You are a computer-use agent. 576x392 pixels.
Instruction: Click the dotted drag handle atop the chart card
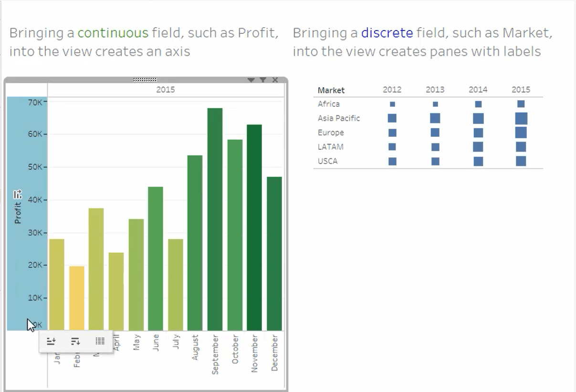(146, 79)
